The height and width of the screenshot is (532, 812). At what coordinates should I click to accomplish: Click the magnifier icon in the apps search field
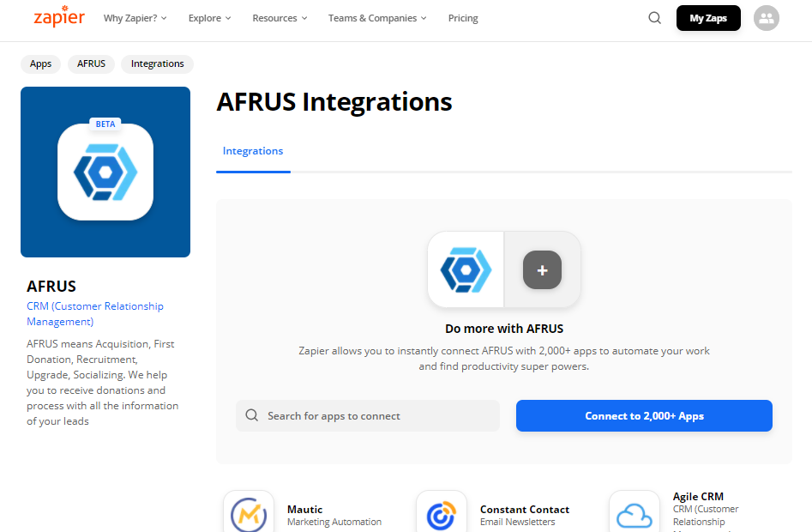point(252,415)
